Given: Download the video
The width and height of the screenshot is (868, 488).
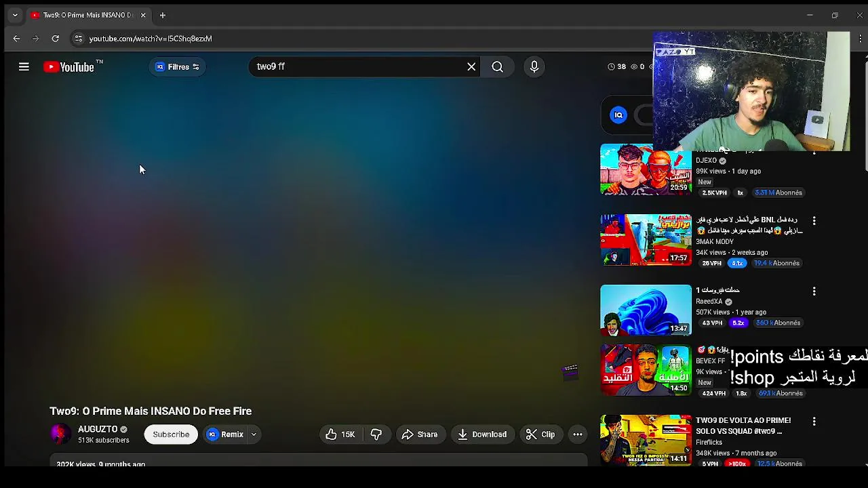Looking at the screenshot, I should [482, 434].
